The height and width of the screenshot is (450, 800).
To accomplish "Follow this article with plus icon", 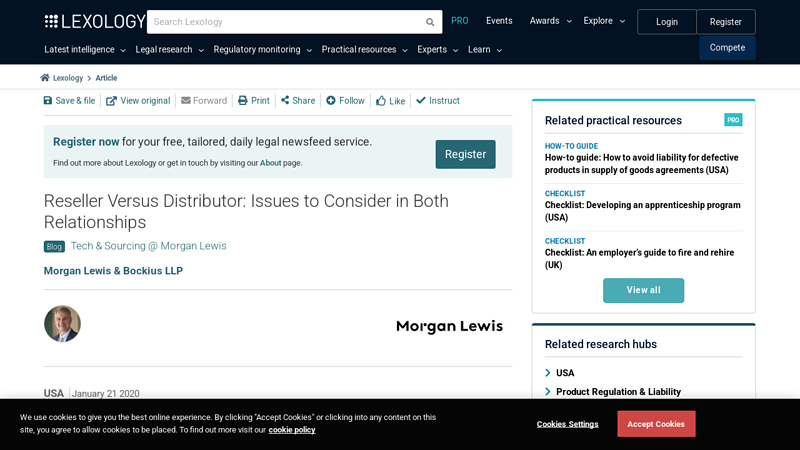I will tap(331, 101).
